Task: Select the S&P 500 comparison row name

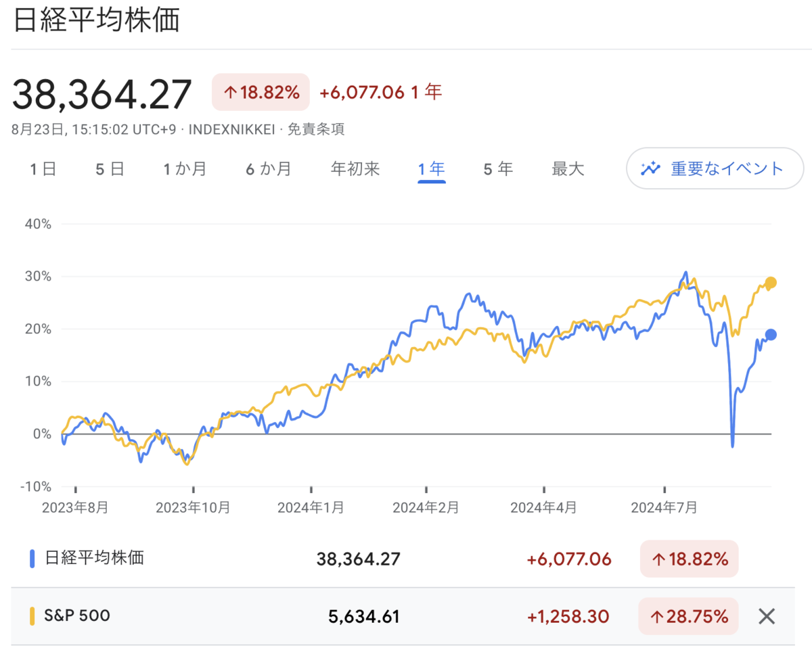Action: 77,615
